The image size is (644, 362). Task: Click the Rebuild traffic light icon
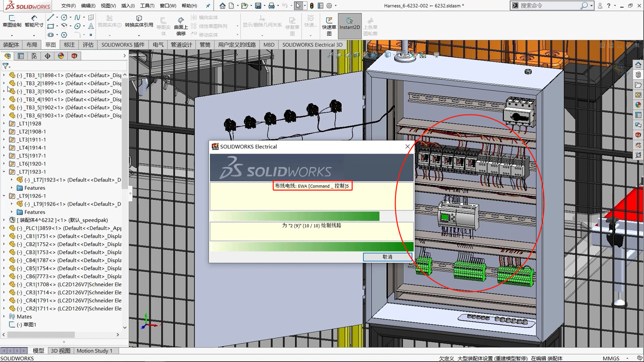coord(311,6)
